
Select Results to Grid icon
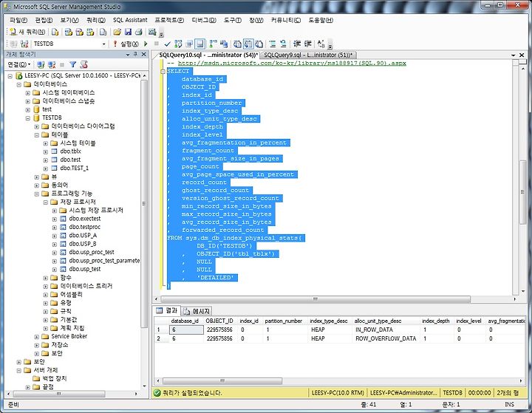pyautogui.click(x=248, y=44)
